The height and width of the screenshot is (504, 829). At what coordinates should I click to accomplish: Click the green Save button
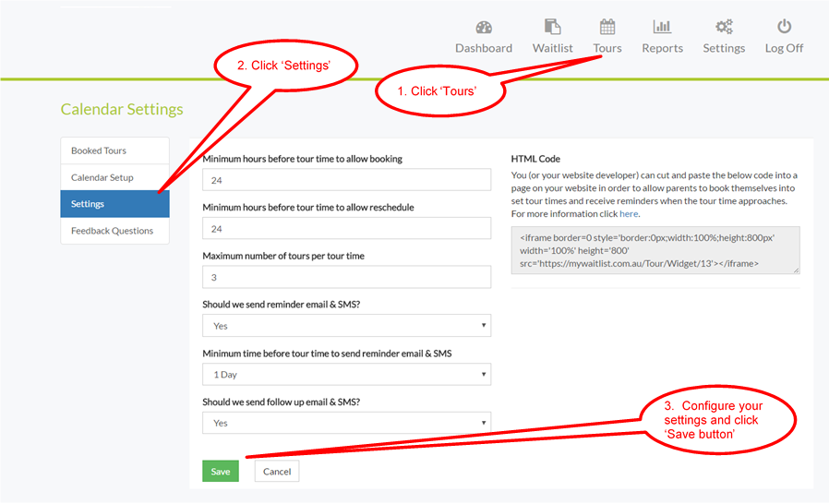coord(221,471)
